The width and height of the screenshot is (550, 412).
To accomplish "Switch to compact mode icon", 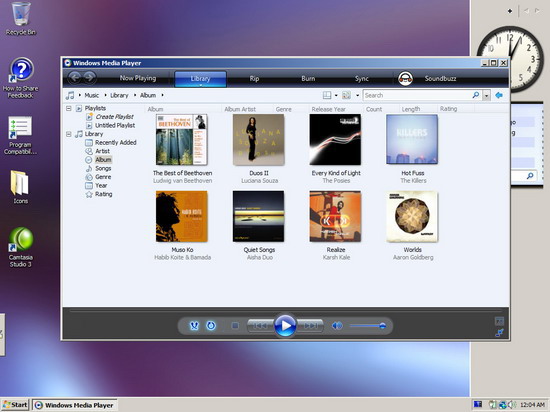I will [x=499, y=332].
